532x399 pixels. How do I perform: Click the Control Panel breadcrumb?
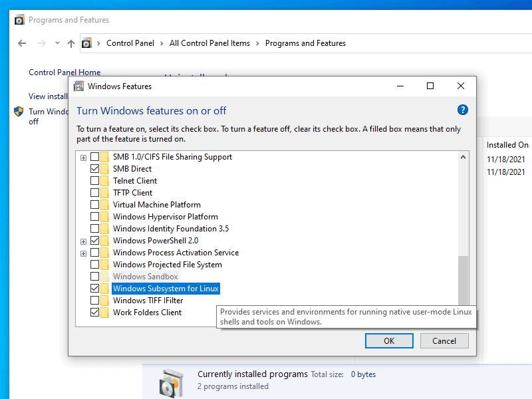point(130,43)
